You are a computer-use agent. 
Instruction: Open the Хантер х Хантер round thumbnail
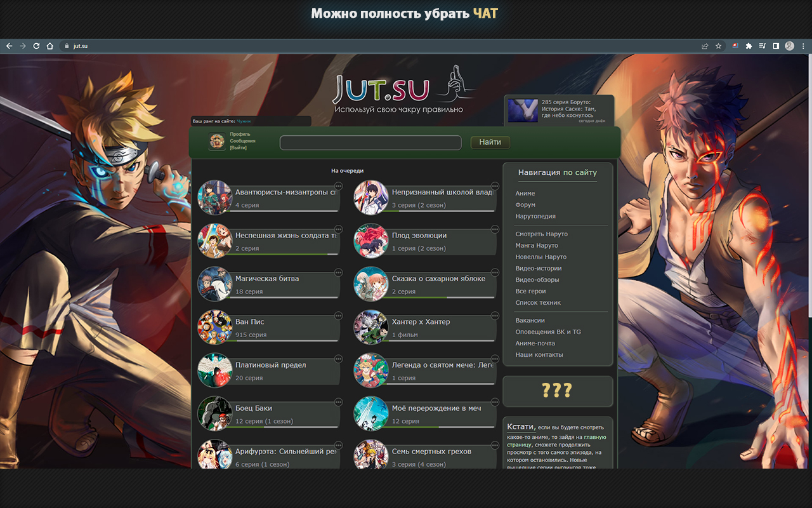pos(371,327)
